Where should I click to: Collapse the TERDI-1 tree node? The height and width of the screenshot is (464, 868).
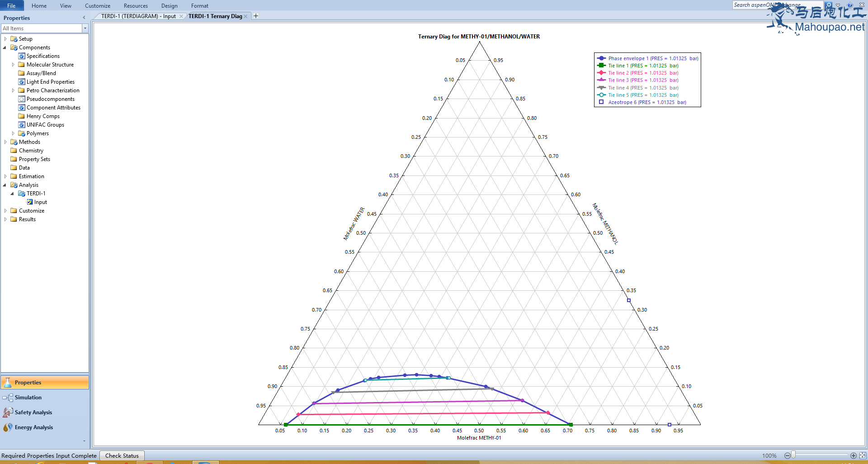pyautogui.click(x=13, y=194)
